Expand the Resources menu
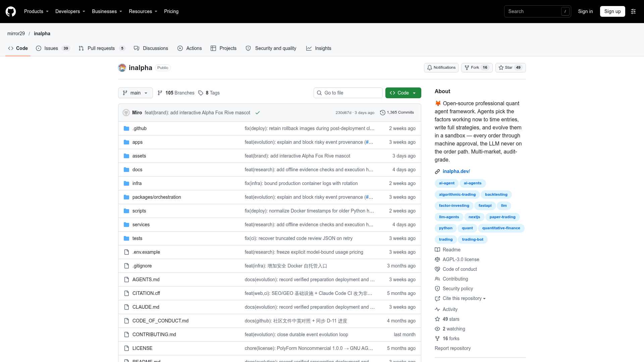 143,11
